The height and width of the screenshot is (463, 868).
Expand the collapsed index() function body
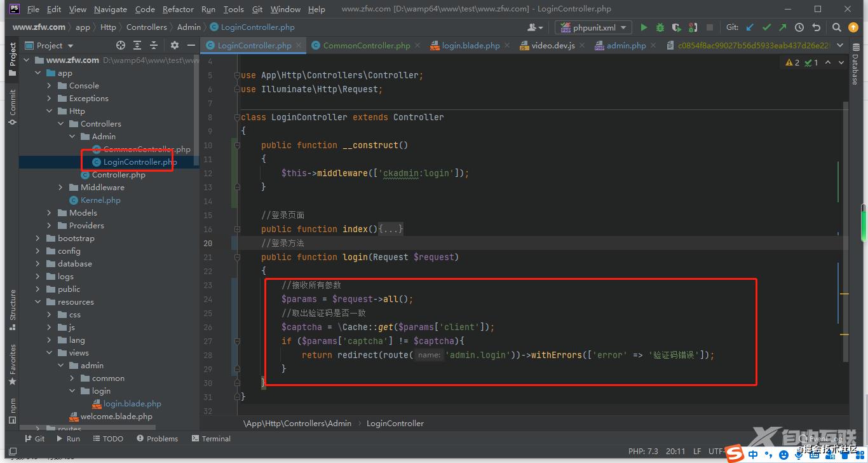coord(391,229)
